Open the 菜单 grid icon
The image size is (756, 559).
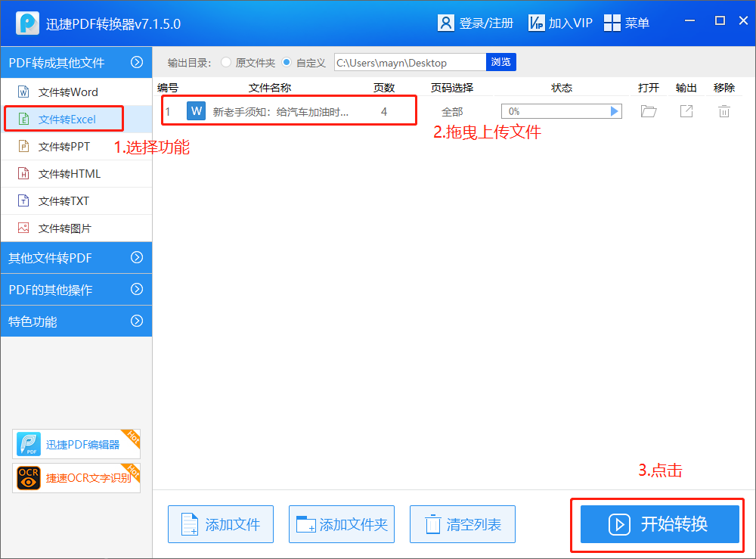pyautogui.click(x=612, y=23)
